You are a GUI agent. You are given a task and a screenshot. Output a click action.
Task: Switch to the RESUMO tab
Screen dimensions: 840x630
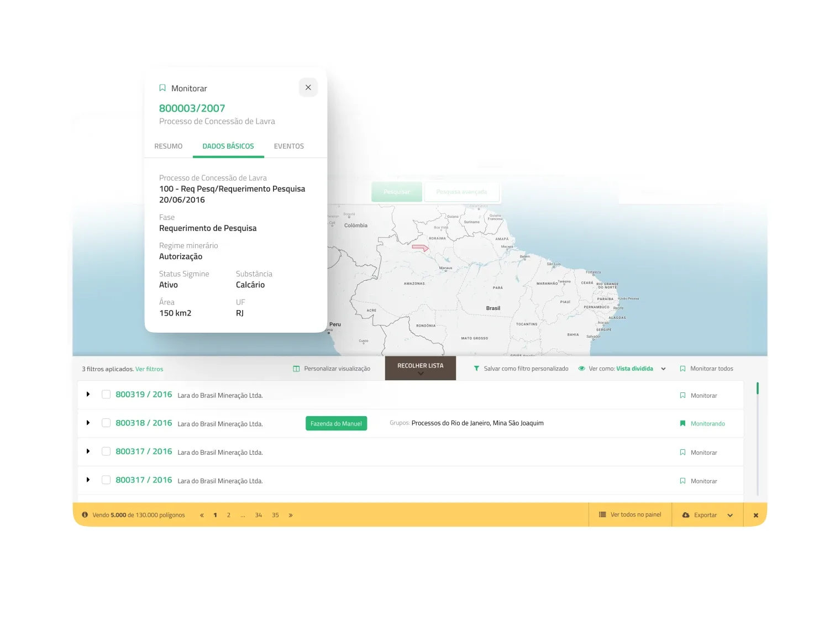pyautogui.click(x=169, y=146)
